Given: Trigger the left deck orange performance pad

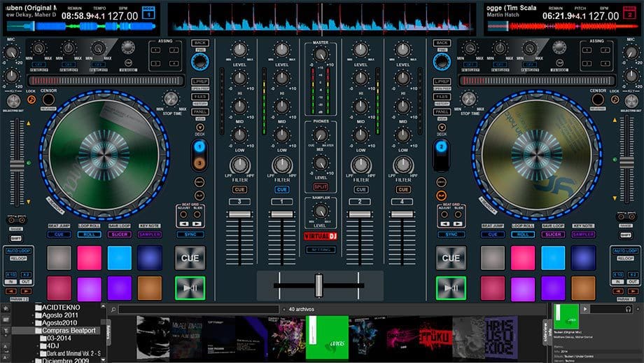Looking at the screenshot, I should click(x=150, y=288).
